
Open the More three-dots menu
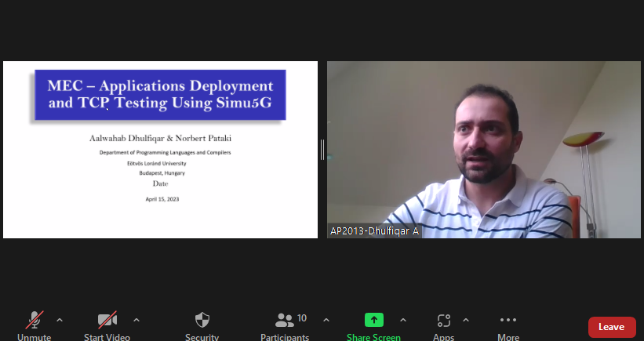pos(508,320)
